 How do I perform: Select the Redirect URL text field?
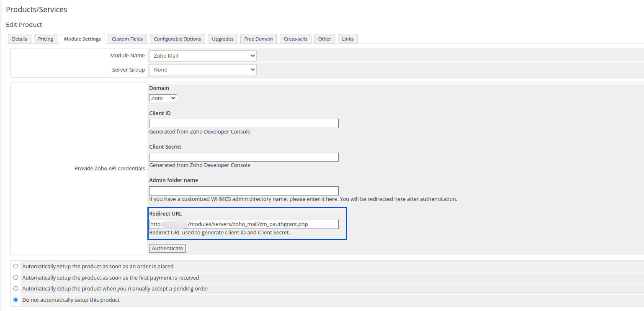click(244, 224)
